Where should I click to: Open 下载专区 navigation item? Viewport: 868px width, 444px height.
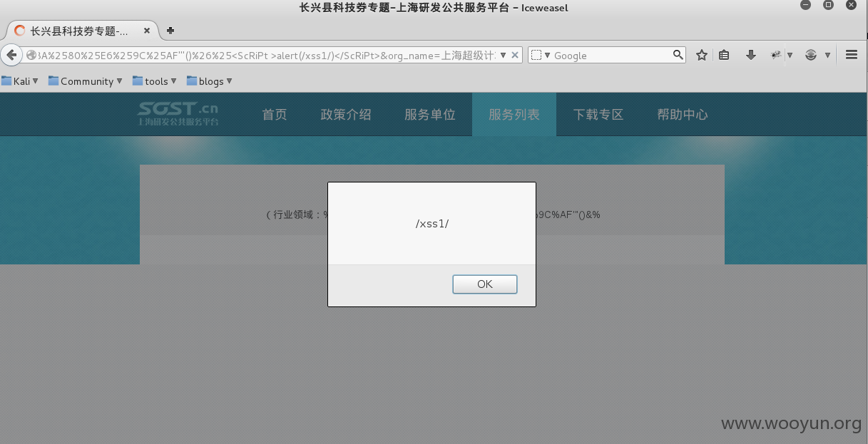(x=598, y=115)
